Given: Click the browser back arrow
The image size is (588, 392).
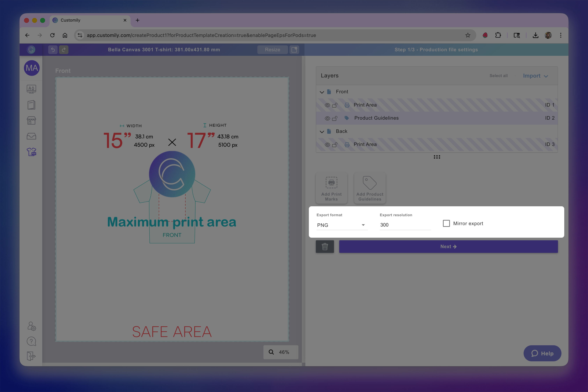Looking at the screenshot, I should [27, 35].
